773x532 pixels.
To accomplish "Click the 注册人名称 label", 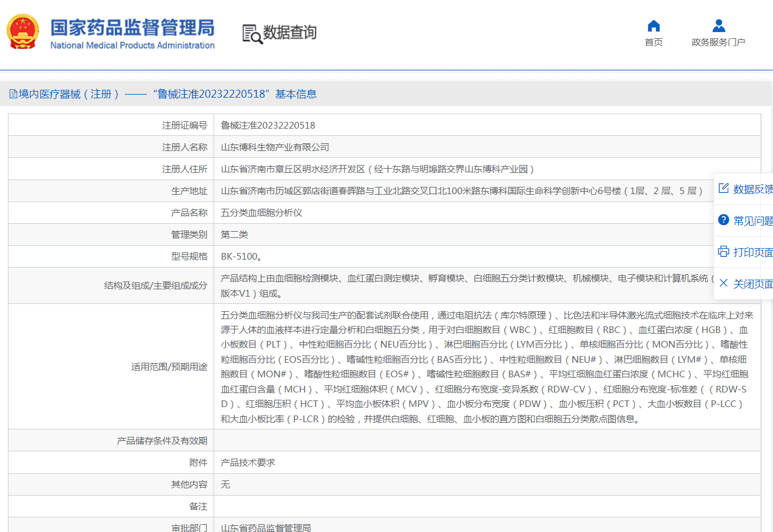I will (x=184, y=147).
